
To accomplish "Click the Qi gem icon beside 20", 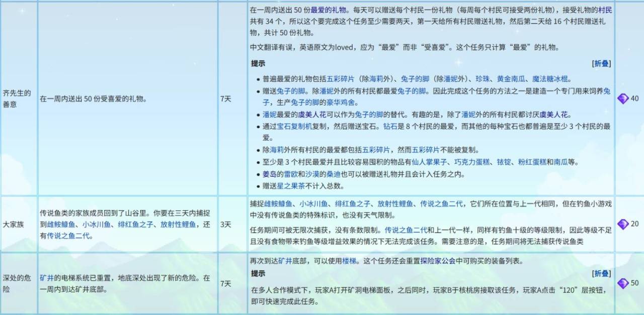I will pos(623,224).
